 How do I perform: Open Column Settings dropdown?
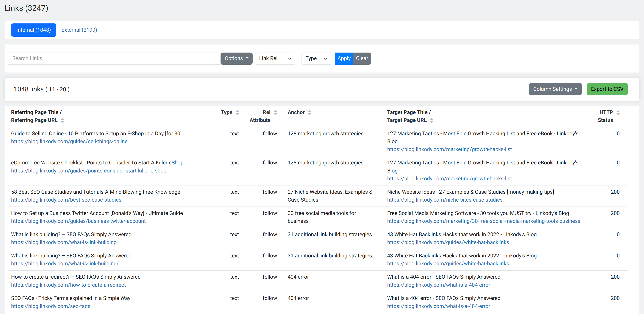point(555,89)
